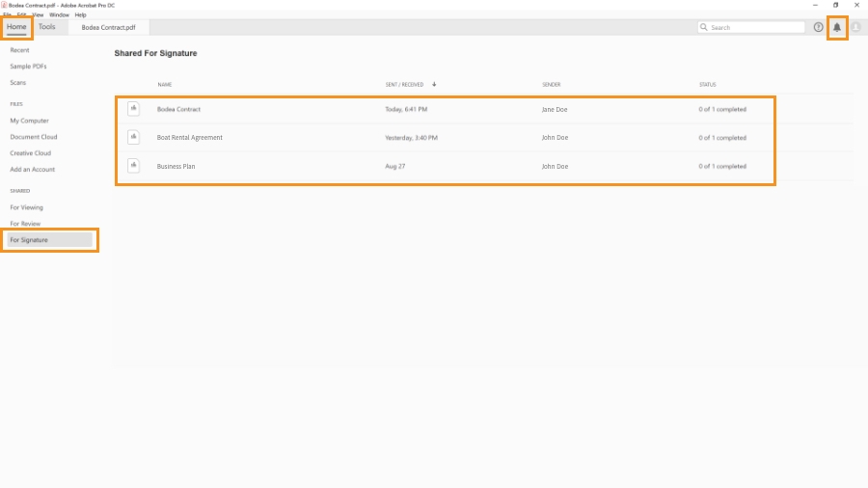The image size is (868, 488).
Task: Switch to the Tools tab
Action: click(x=47, y=27)
